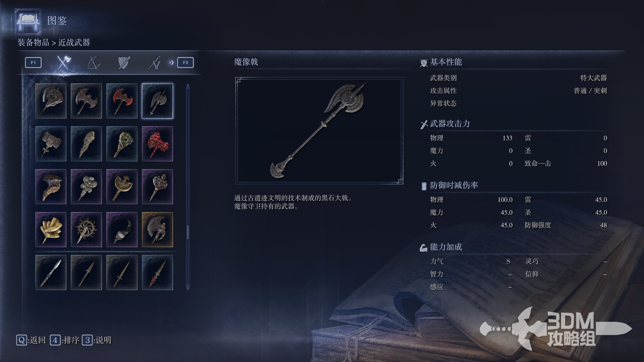Select the first spear icon in bottom row
The image size is (644, 362).
tap(51, 273)
